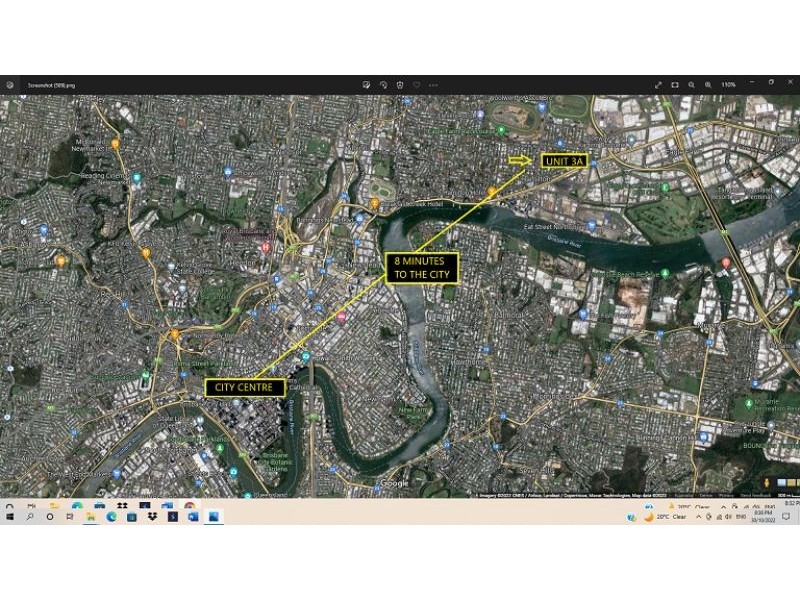Click the Delete image icon
This screenshot has width=800, height=600.
pos(400,85)
